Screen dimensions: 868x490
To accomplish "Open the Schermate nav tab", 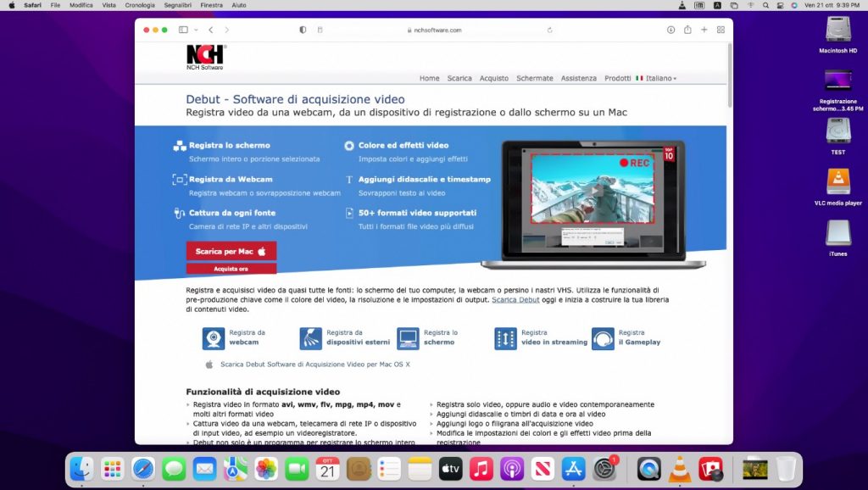I will click(535, 78).
